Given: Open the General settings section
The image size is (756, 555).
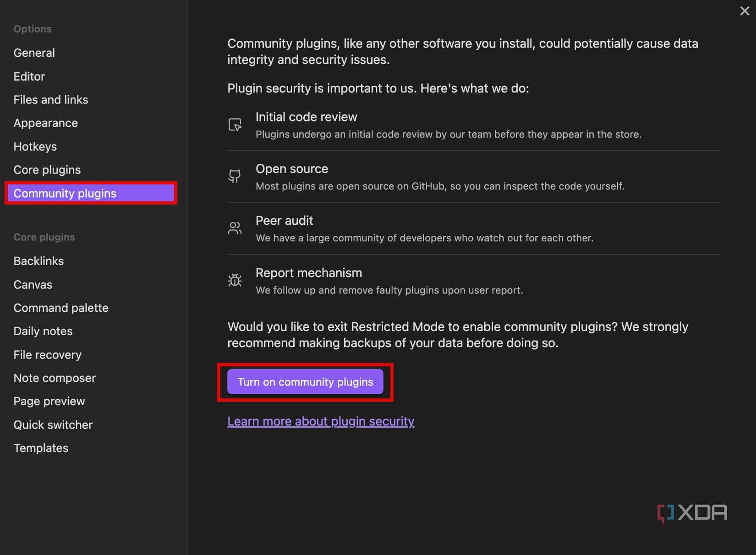Looking at the screenshot, I should pos(34,53).
